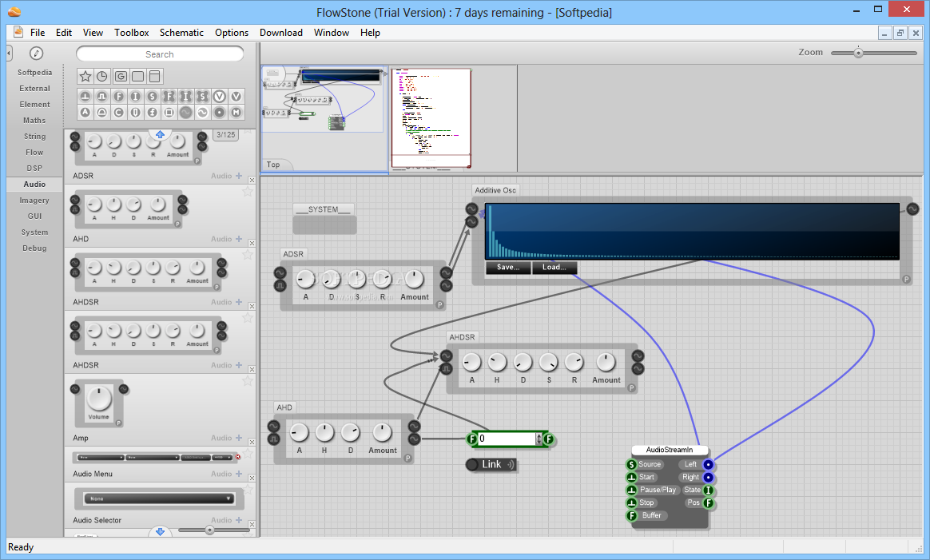The width and height of the screenshot is (930, 560).
Task: Toggle the Boolean connector type filter
Action: pos(102,112)
